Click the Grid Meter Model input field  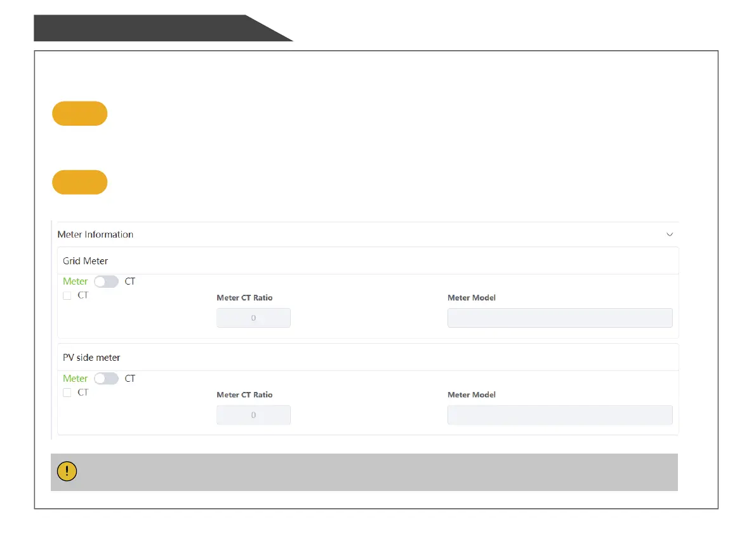pyautogui.click(x=560, y=318)
